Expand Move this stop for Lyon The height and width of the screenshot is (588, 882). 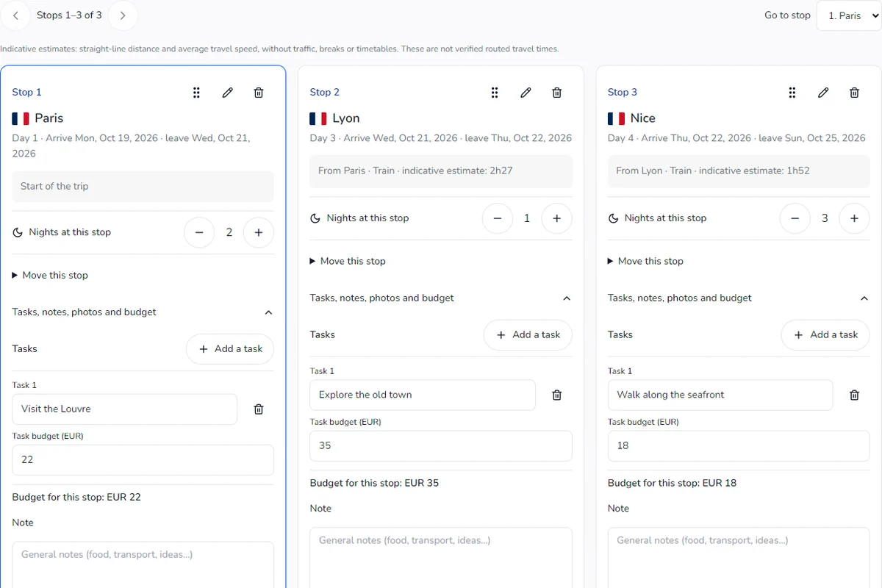click(348, 261)
